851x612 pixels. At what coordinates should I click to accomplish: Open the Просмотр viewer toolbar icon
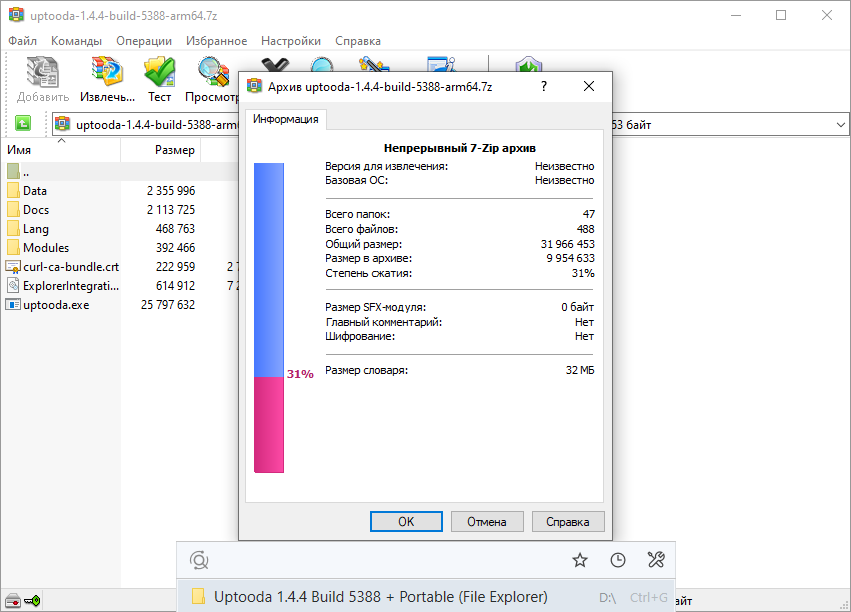213,72
